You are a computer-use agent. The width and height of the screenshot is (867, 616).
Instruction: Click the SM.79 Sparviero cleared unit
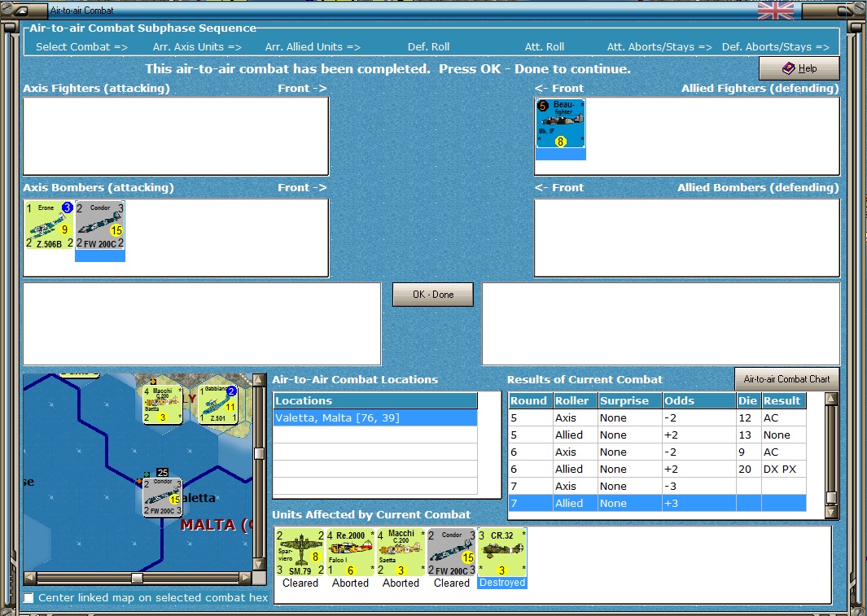coord(300,553)
